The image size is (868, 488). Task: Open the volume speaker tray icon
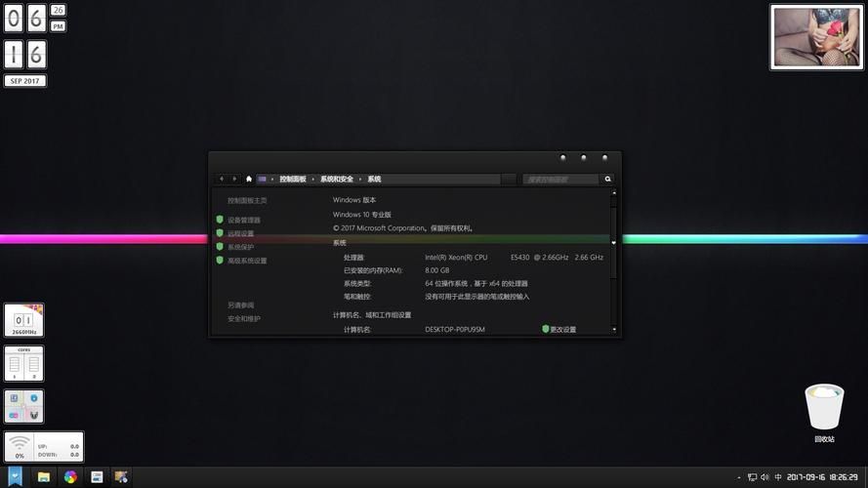[x=765, y=477]
